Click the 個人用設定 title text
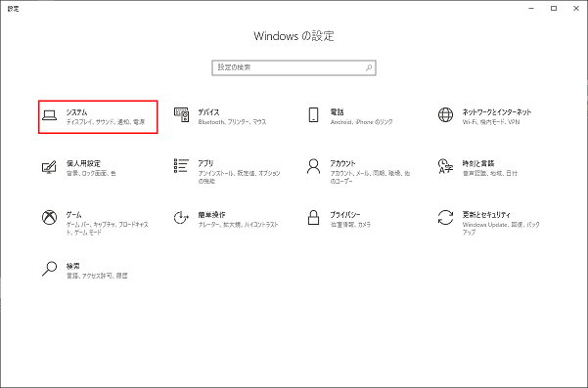The image size is (588, 388). coord(83,163)
